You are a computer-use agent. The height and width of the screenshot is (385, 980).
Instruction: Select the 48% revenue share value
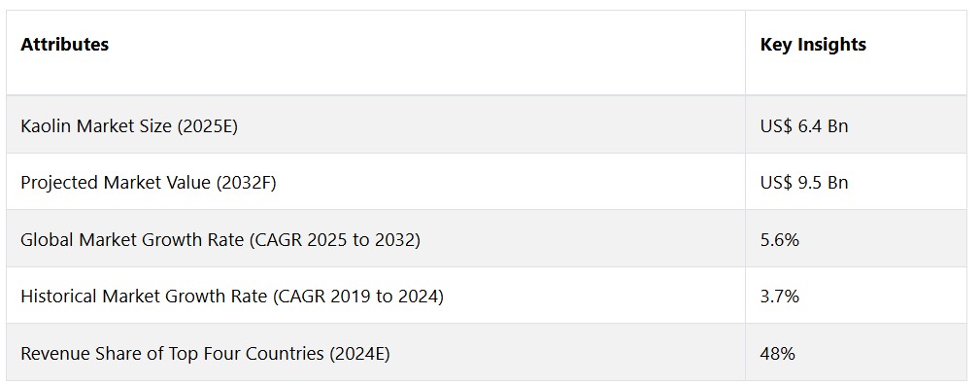click(x=778, y=354)
